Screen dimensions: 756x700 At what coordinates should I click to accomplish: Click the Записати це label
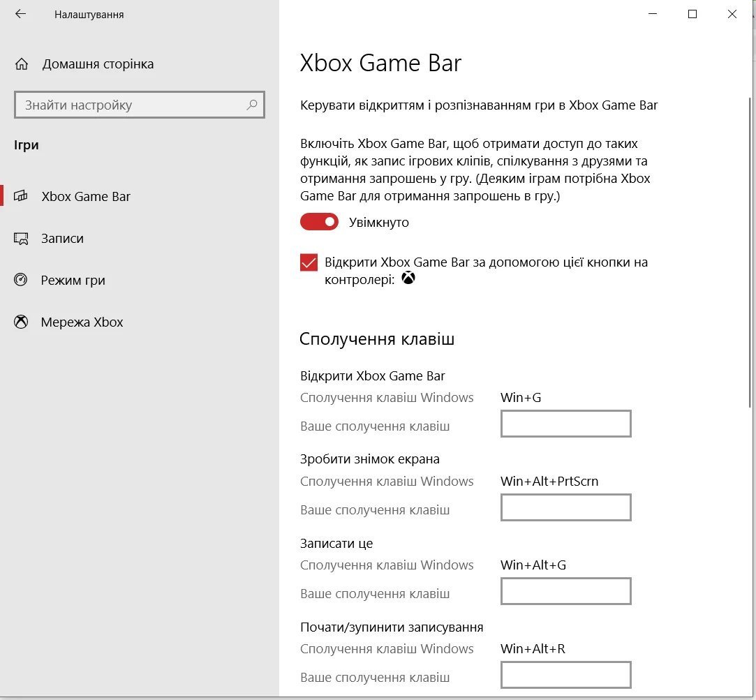click(x=336, y=543)
